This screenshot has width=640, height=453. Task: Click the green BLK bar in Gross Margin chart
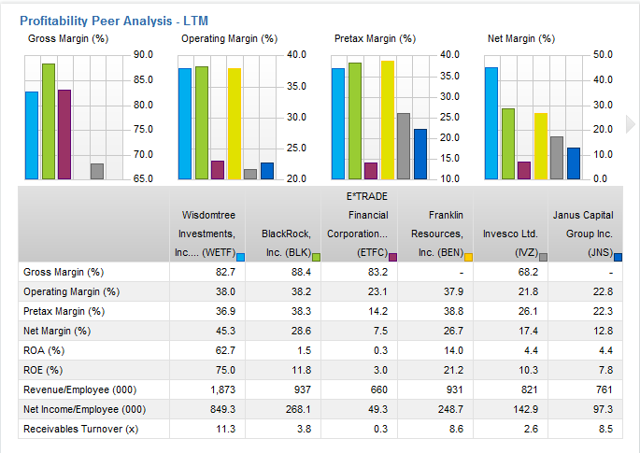tap(48, 122)
